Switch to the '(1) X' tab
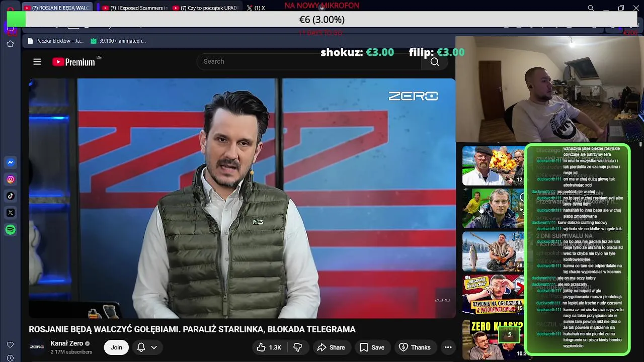The height and width of the screenshot is (362, 644). click(256, 8)
